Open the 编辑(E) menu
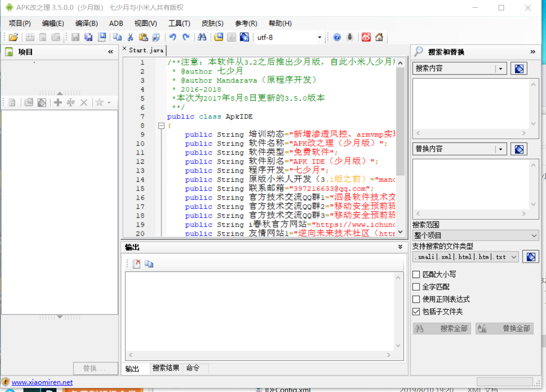This screenshot has width=546, height=392. pos(53,23)
